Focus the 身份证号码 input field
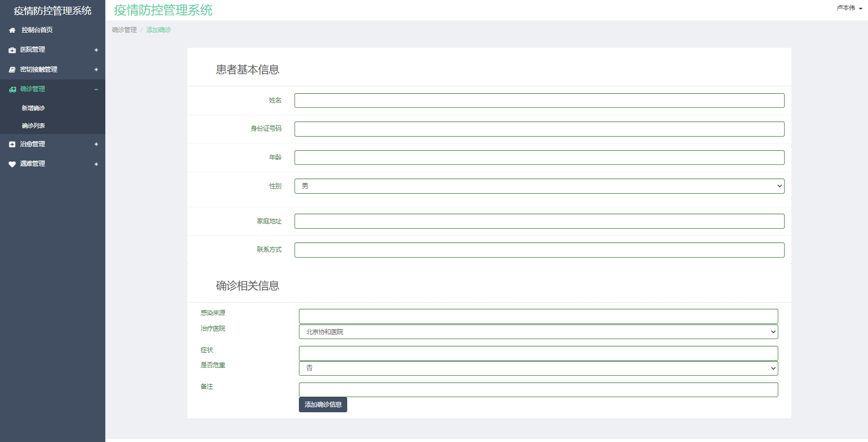The height and width of the screenshot is (442, 868). point(539,129)
